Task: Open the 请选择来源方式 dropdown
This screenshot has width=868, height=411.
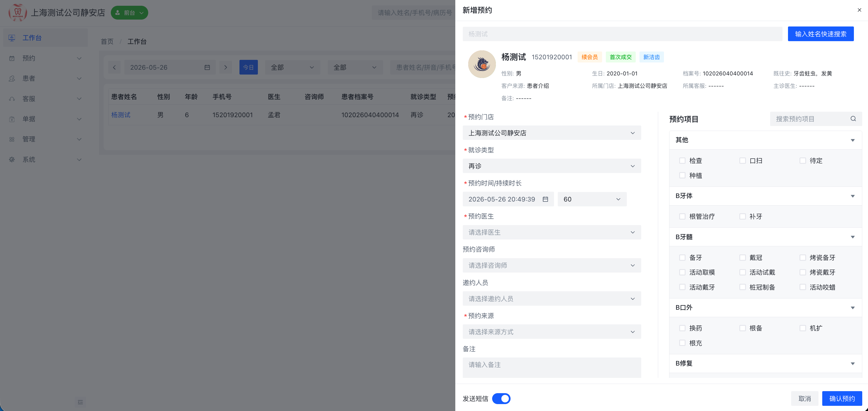Action: (552, 332)
